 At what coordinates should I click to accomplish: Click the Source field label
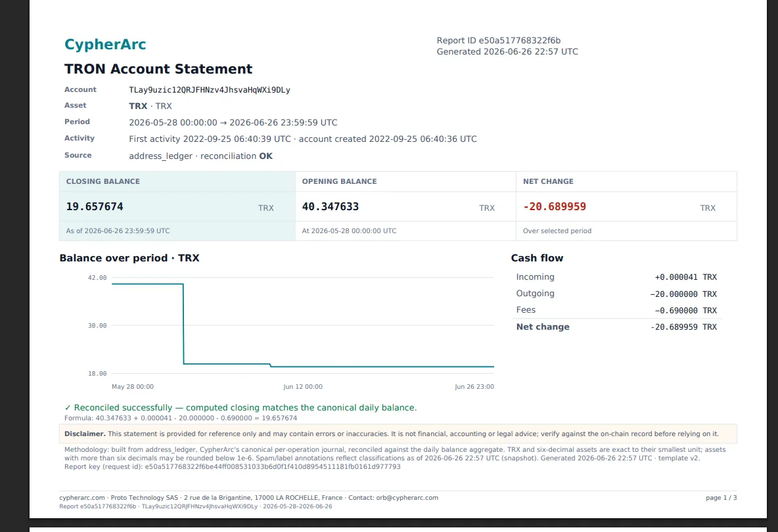(78, 155)
